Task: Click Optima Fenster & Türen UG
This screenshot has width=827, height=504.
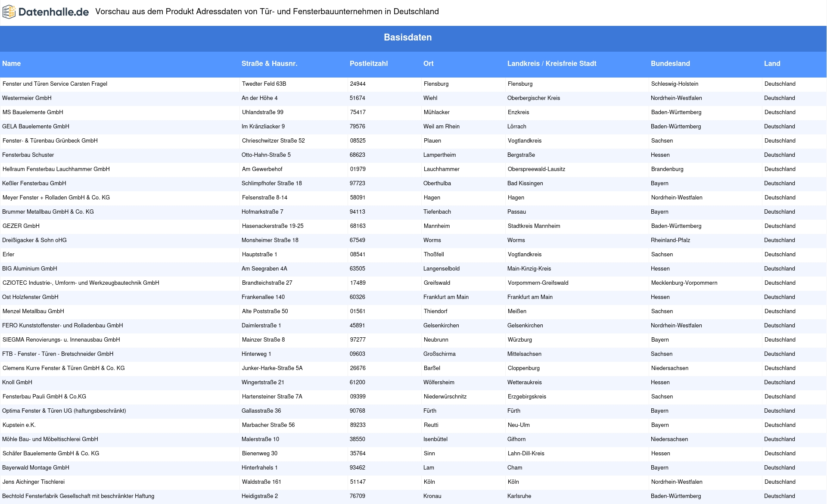Action: point(64,411)
